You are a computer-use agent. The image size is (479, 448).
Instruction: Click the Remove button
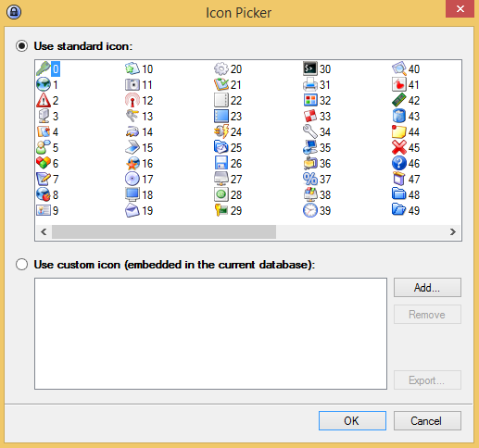[x=427, y=315]
